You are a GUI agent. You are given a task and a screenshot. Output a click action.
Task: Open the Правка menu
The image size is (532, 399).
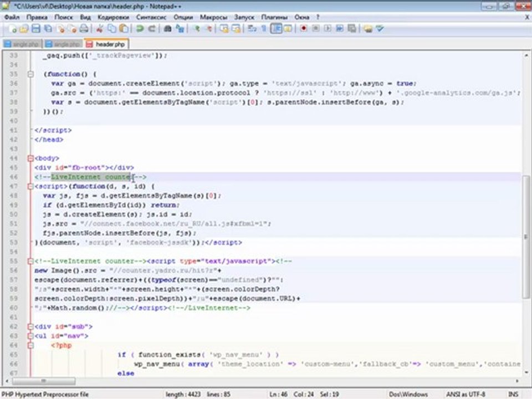click(x=37, y=17)
